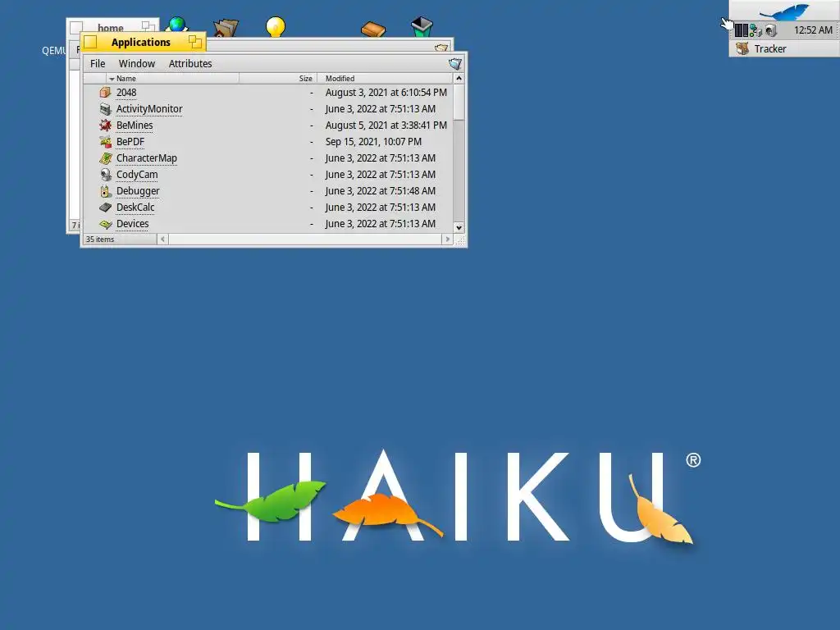The image size is (840, 630).
Task: Click the date 'June 3, 2022 at 7:51:48 AM'
Action: pos(380,191)
